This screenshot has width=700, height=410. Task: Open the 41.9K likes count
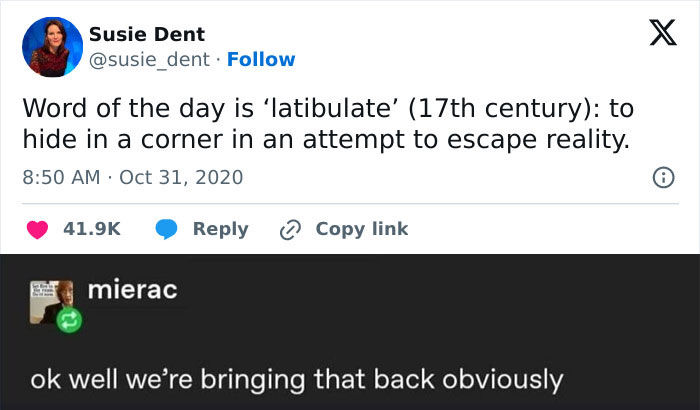pos(92,229)
